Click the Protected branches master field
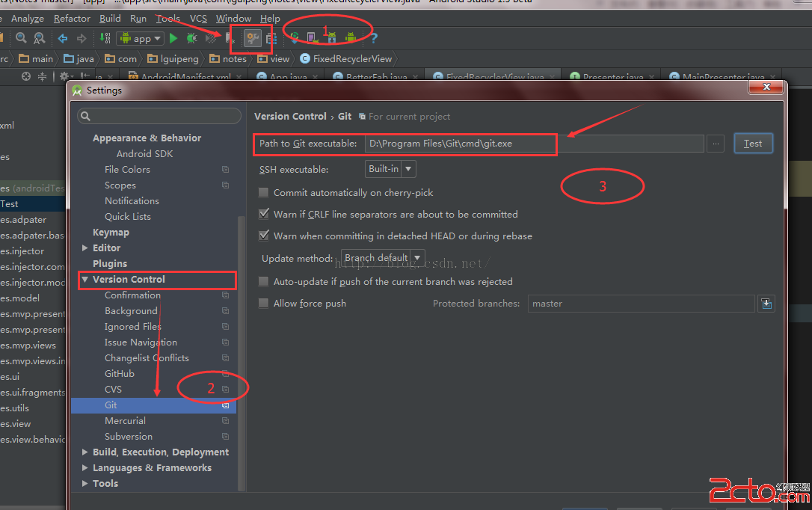The height and width of the screenshot is (510, 812). pyautogui.click(x=641, y=304)
